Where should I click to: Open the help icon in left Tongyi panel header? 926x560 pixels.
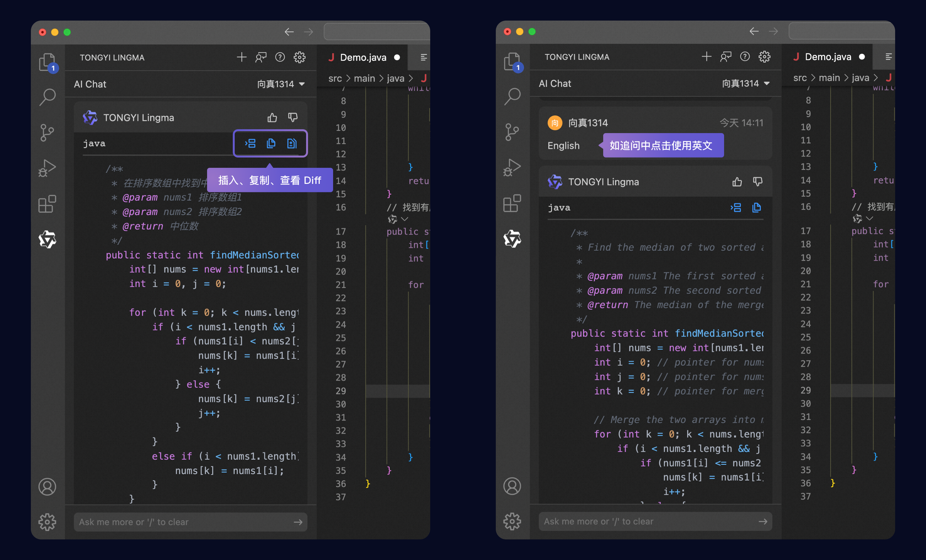click(x=280, y=57)
